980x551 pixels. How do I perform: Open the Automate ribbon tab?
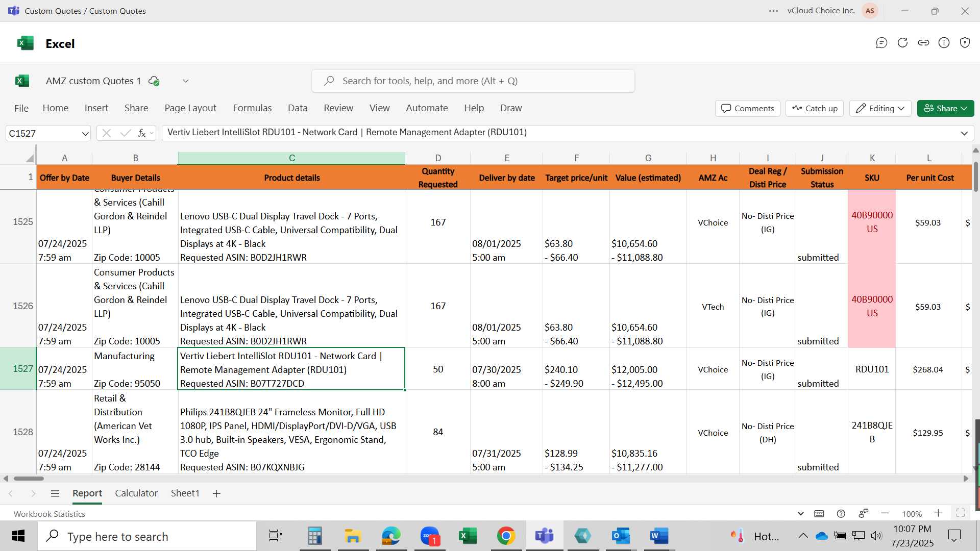coord(427,108)
